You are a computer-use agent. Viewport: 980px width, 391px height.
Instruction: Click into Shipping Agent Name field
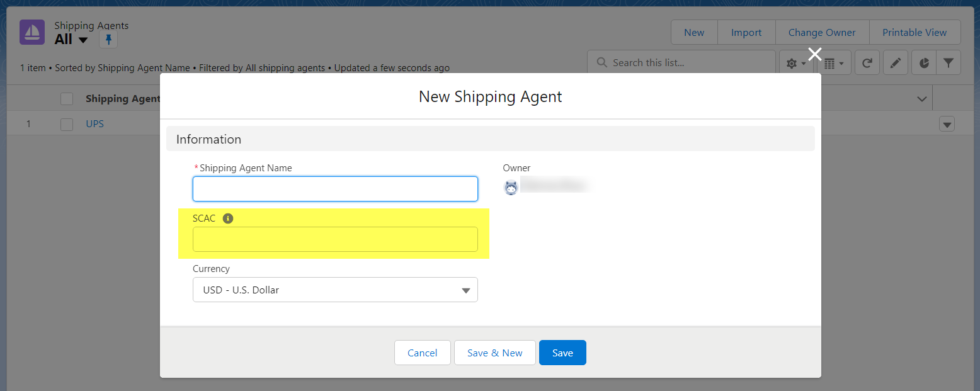(335, 189)
